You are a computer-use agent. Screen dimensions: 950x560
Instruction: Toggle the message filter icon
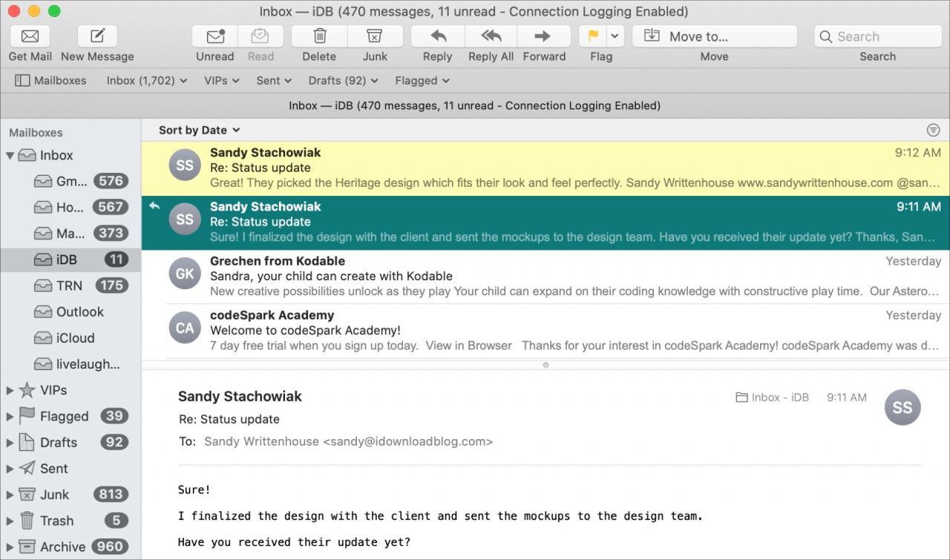pyautogui.click(x=934, y=130)
